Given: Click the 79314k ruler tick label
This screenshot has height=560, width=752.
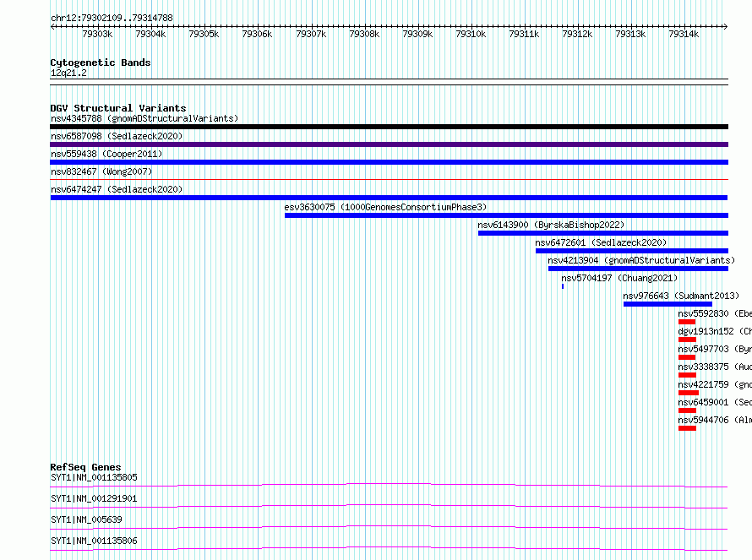Looking at the screenshot, I should click(684, 34).
